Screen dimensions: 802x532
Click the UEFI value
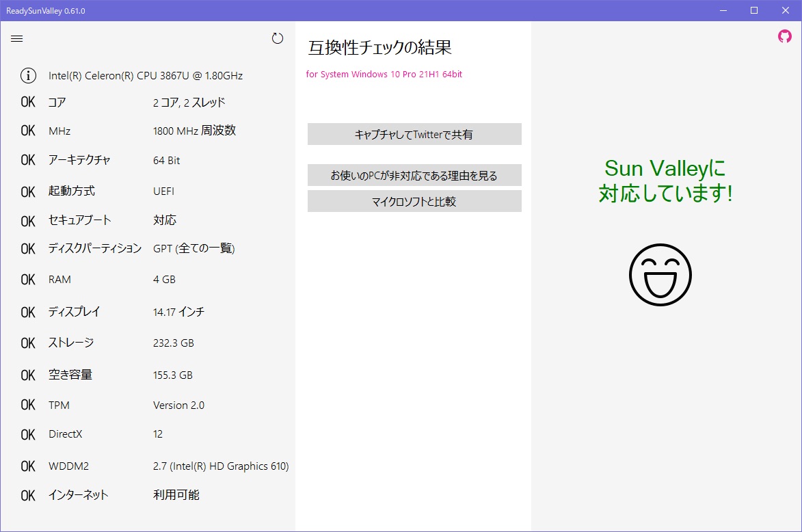[163, 191]
